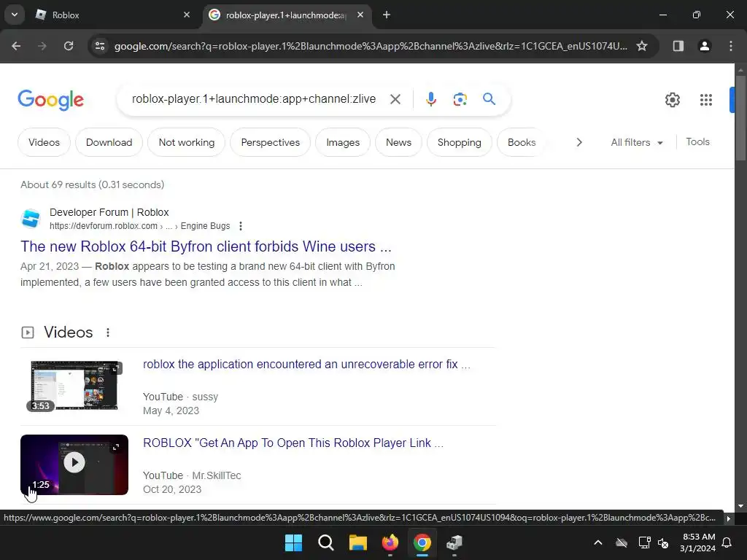Search by image with Google Lens

[460, 99]
